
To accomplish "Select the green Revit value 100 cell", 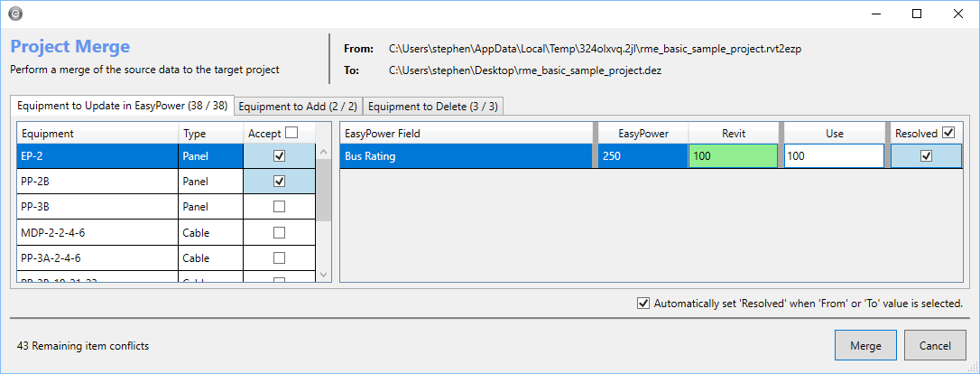I will [733, 156].
